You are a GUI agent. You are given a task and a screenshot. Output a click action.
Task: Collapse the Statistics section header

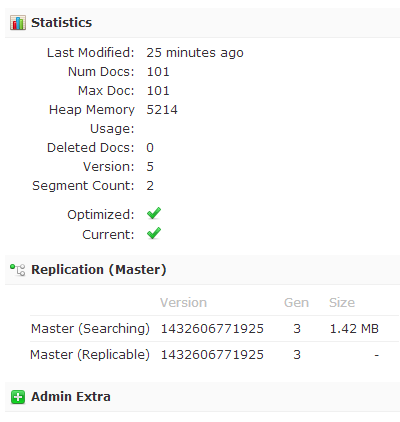202,23
